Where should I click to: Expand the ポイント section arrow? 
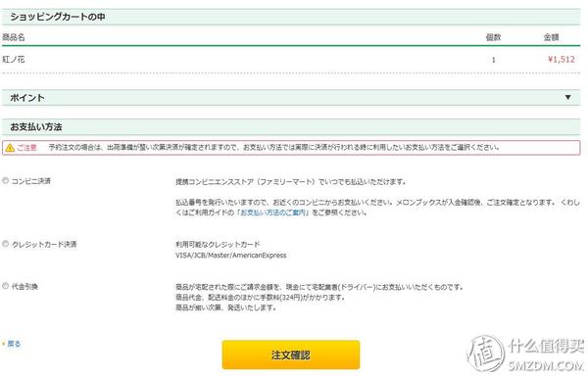(x=567, y=98)
